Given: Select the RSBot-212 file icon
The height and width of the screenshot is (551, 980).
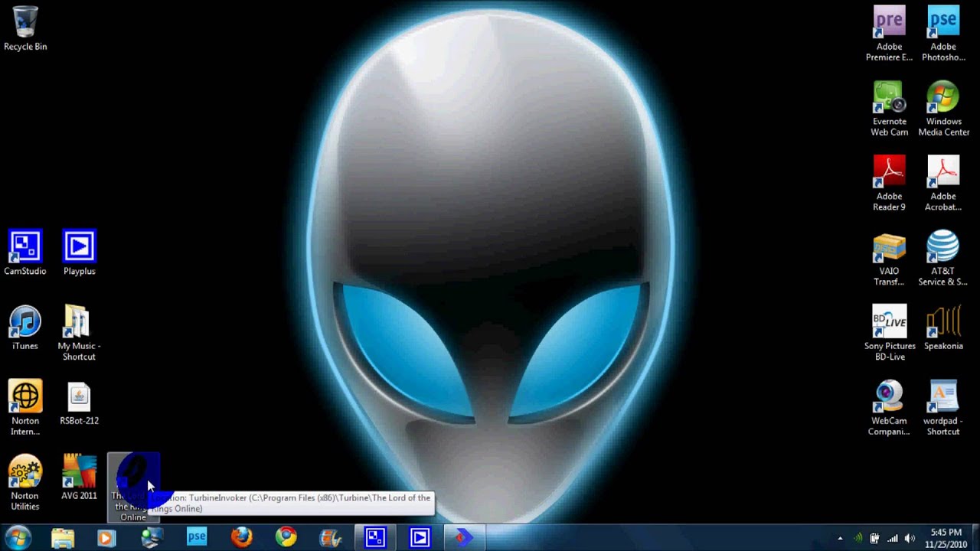Looking at the screenshot, I should click(x=80, y=403).
